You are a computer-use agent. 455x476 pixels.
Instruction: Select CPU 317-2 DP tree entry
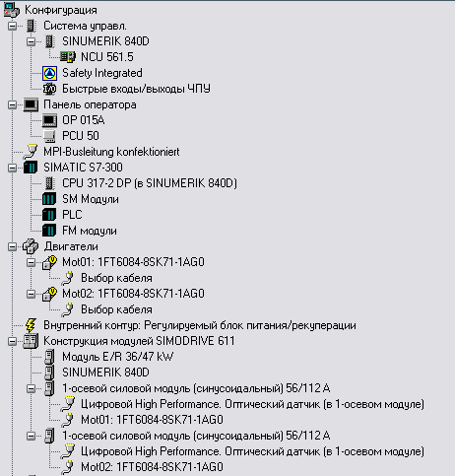tap(150, 183)
